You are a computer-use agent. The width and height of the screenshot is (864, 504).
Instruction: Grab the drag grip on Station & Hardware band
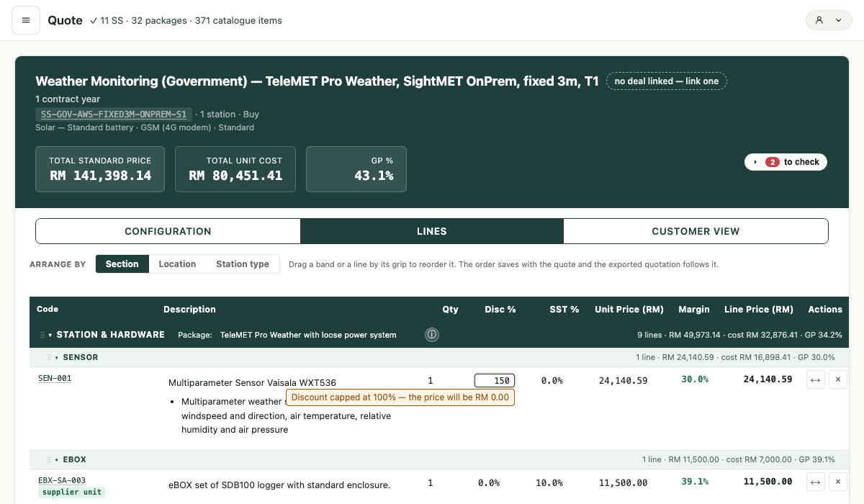[x=42, y=335]
